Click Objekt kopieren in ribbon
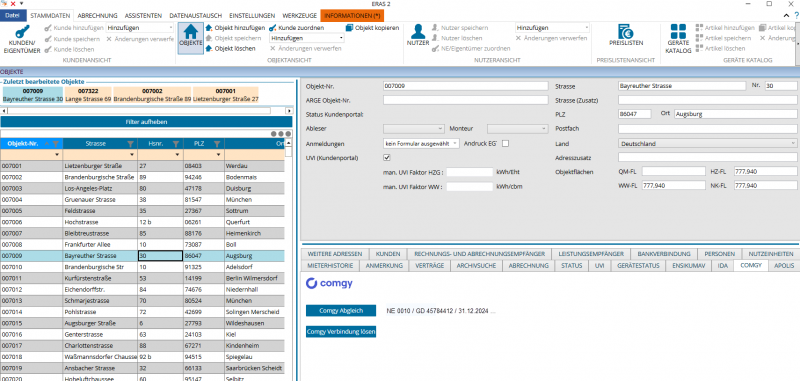Image resolution: width=800 pixels, height=381 pixels. [372, 28]
